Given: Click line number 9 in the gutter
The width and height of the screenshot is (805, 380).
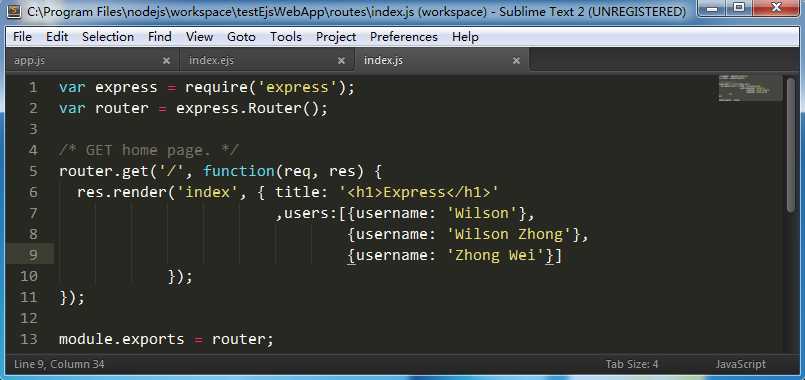Looking at the screenshot, I should 33,255.
